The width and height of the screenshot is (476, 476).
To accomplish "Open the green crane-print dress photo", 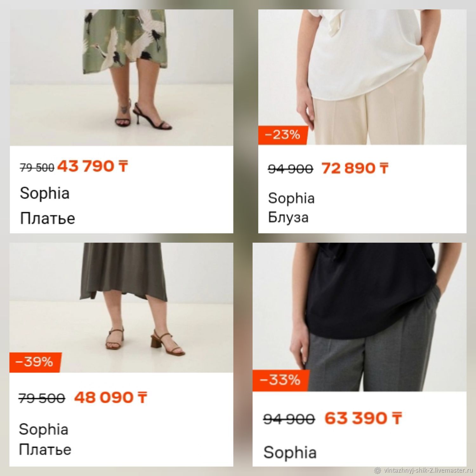I will (121, 78).
